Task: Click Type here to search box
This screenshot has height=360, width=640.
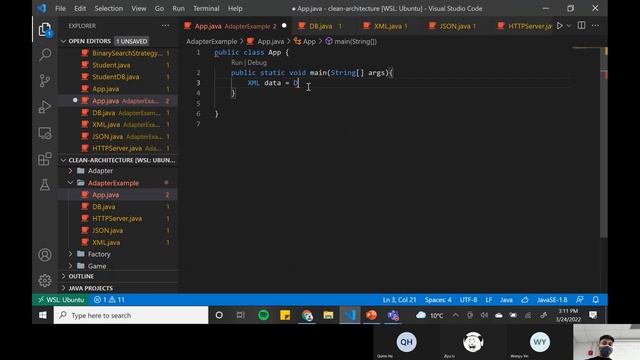Action: tap(131, 315)
